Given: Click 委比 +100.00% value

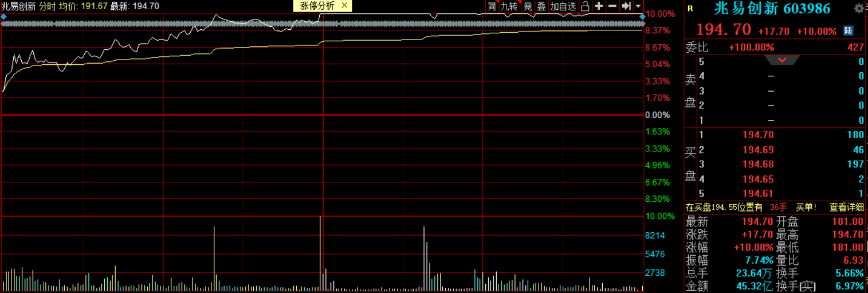Looking at the screenshot, I should tap(751, 48).
